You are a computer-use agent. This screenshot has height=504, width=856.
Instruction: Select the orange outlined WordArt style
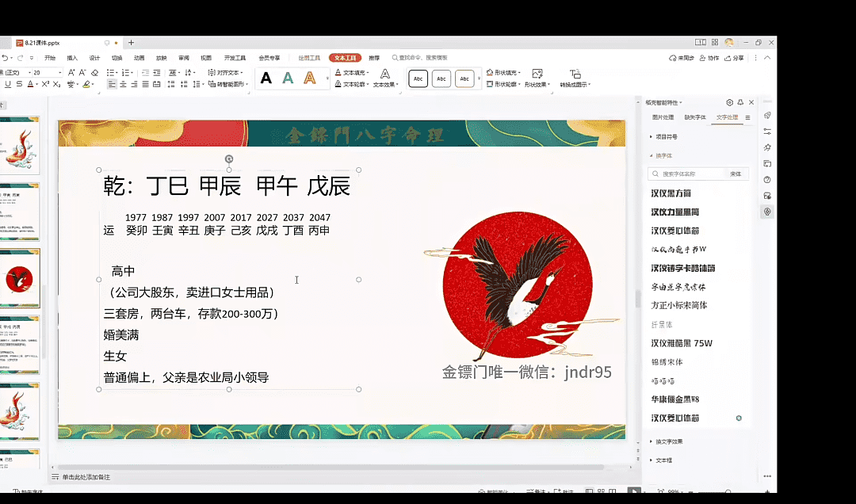pos(310,78)
